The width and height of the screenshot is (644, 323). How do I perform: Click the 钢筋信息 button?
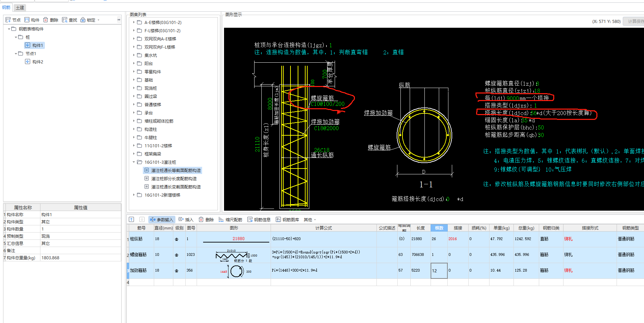259,220
